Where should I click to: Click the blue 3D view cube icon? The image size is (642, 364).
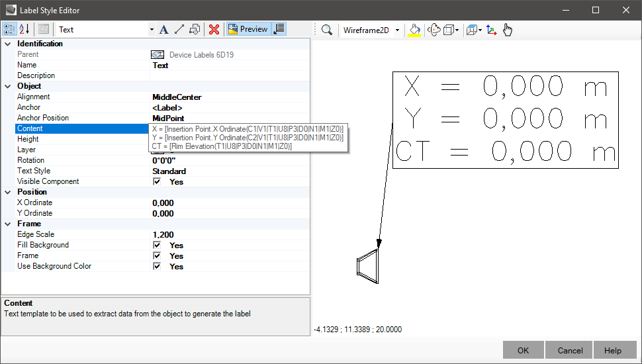(x=472, y=30)
